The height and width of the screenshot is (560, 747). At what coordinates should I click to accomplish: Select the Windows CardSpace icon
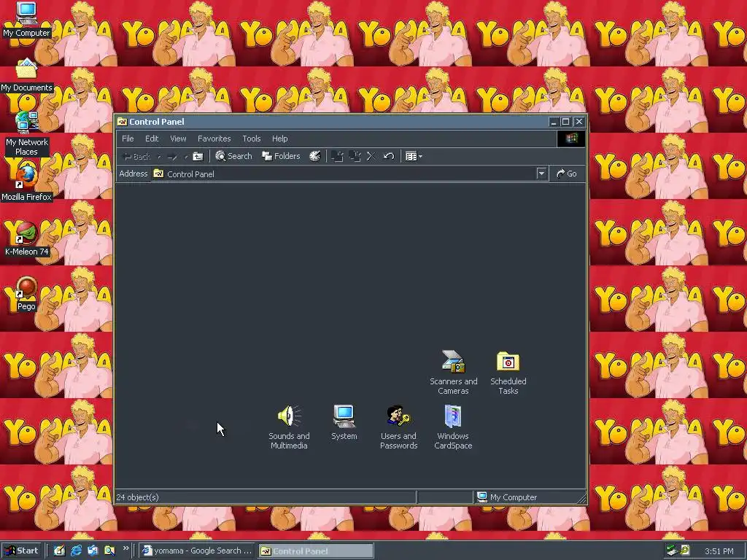453,427
